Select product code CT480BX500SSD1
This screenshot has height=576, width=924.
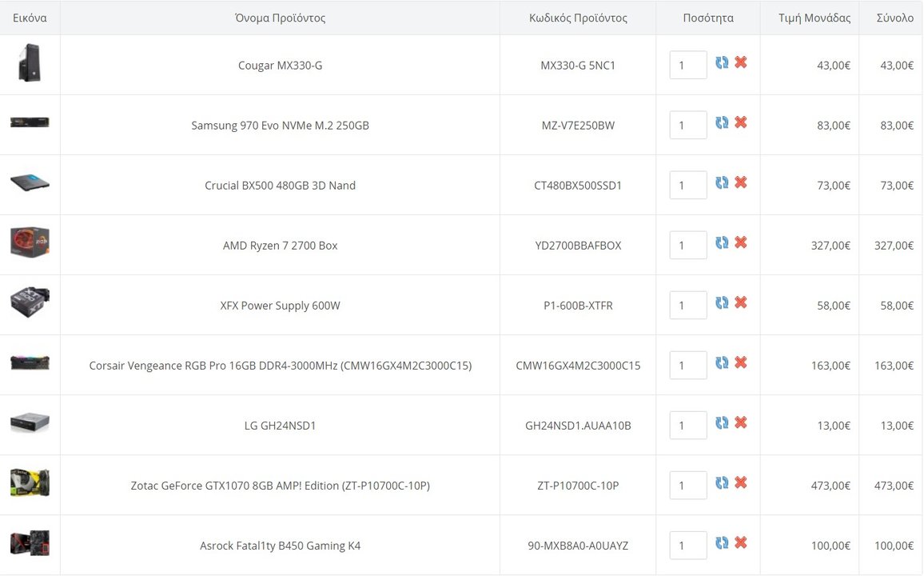(578, 186)
